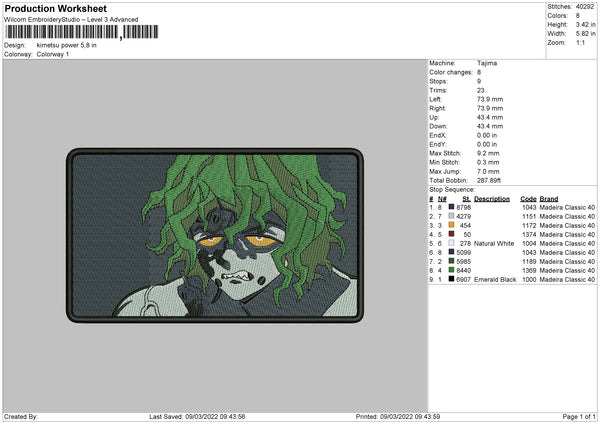This screenshot has height=424, width=600.
Task: Click the code 1374 in the thread table
Action: click(x=529, y=234)
